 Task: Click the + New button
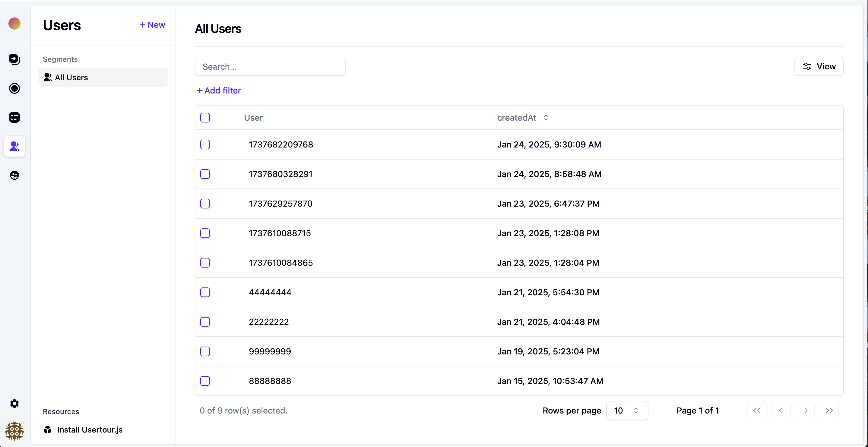152,25
